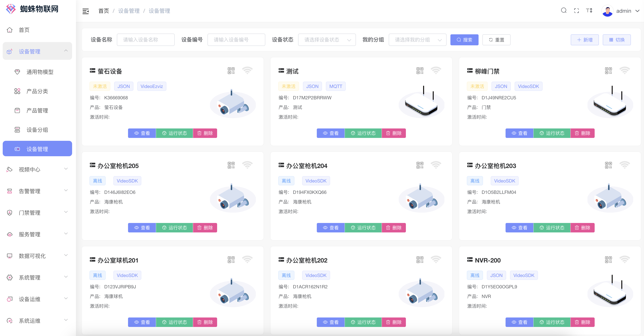The height and width of the screenshot is (336, 644).
Task: Open 产品分类 menu item
Action: (37, 91)
